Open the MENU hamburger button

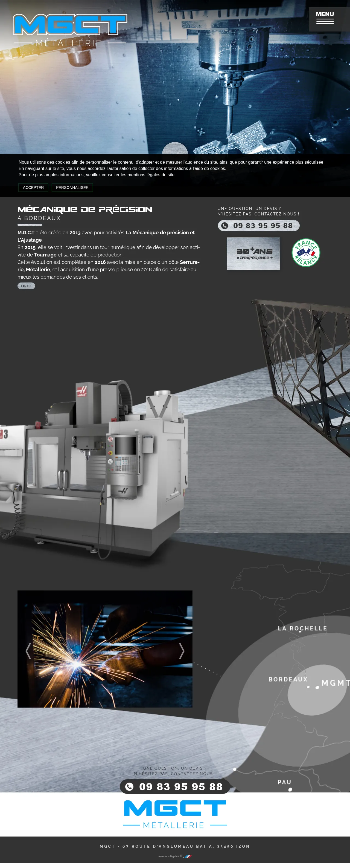(325, 18)
